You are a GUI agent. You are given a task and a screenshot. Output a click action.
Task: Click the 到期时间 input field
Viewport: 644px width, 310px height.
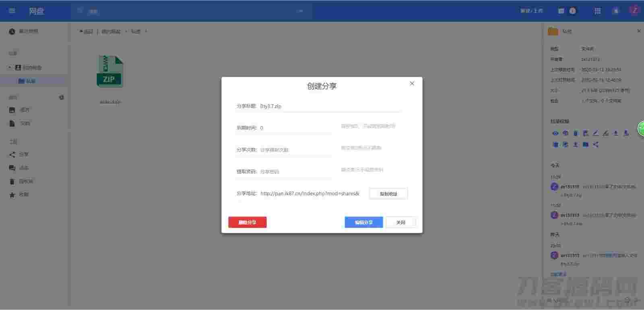(x=295, y=128)
